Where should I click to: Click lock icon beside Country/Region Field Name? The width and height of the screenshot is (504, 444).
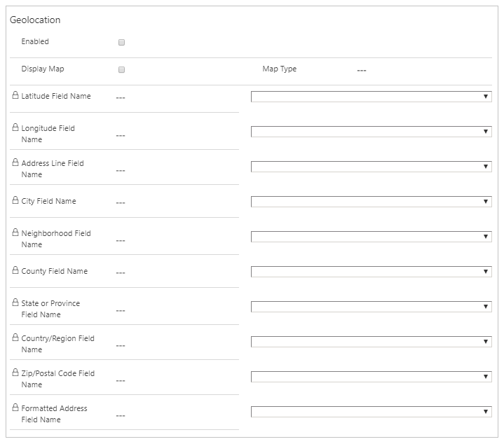tap(15, 338)
